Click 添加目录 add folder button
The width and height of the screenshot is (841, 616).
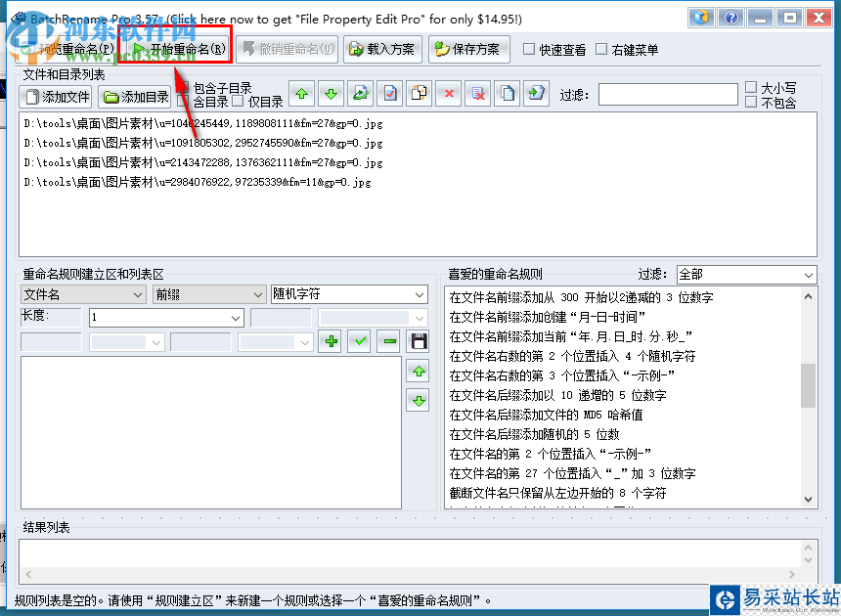pos(135,97)
